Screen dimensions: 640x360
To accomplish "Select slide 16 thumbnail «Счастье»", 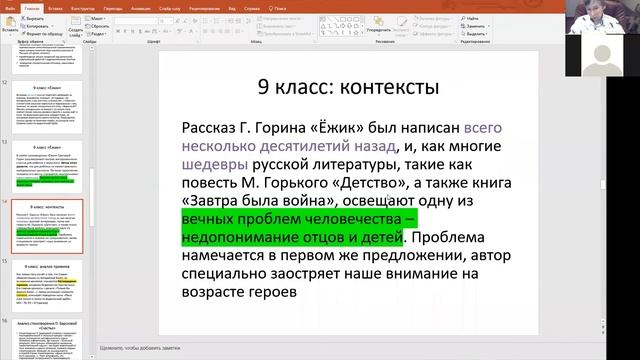I will click(47, 340).
